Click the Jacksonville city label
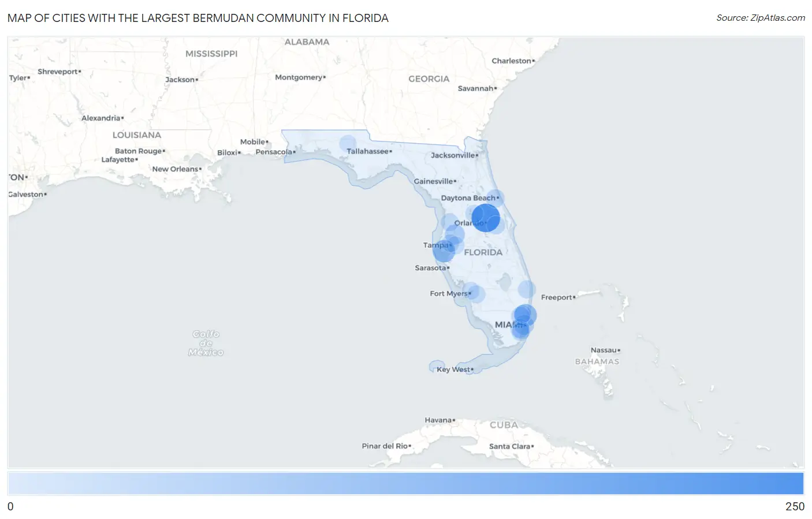The width and height of the screenshot is (812, 519). [x=453, y=155]
